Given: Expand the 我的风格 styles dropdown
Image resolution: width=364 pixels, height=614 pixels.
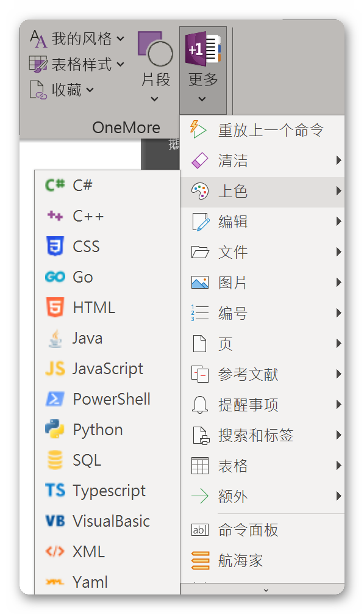Looking at the screenshot, I should (x=77, y=39).
